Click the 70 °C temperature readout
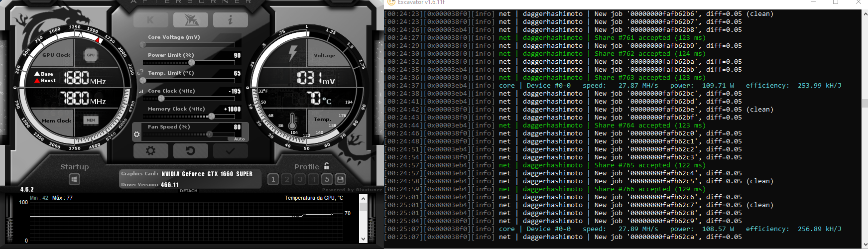This screenshot has height=249, width=868. click(319, 98)
